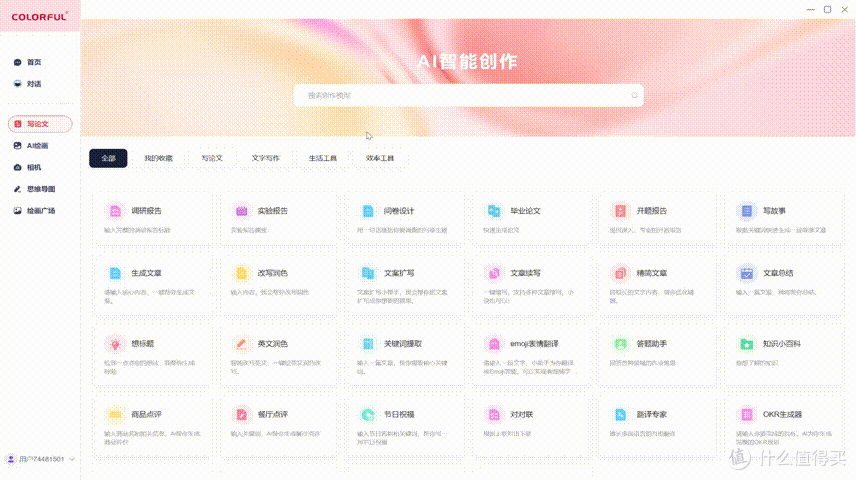Choose the 商品点评 card icon
The image size is (856, 480).
[115, 415]
